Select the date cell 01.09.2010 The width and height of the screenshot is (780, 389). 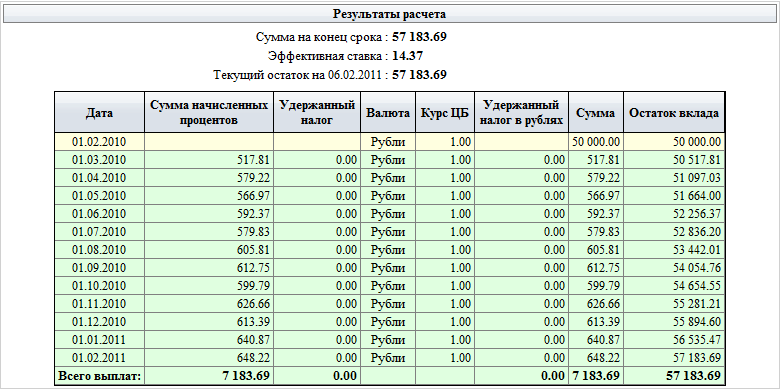pos(99,268)
